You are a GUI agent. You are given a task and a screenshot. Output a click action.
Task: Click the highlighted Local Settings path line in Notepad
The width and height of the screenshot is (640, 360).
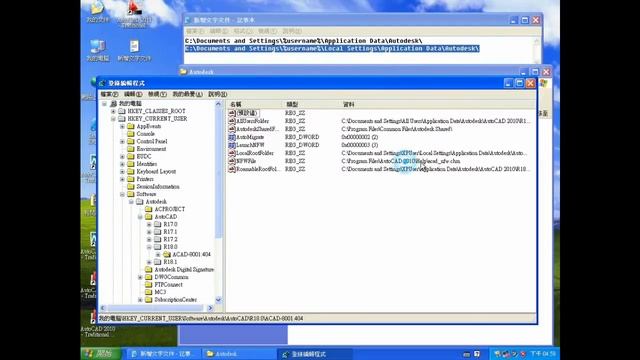[332, 49]
